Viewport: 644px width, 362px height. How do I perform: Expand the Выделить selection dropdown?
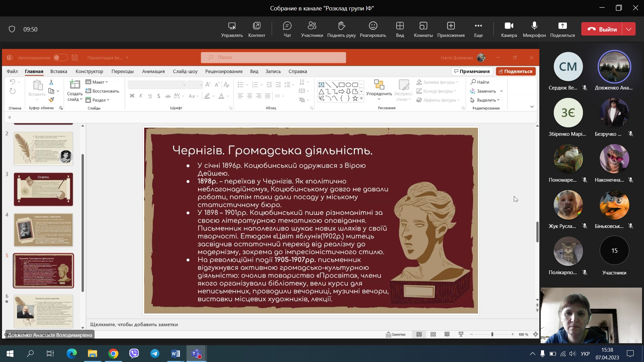pos(485,100)
